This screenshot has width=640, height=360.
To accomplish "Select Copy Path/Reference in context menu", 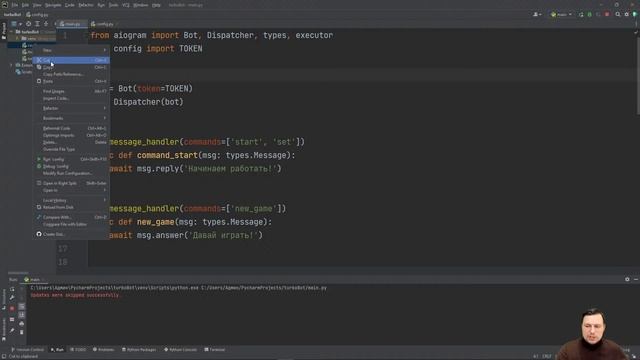I will pos(71,74).
